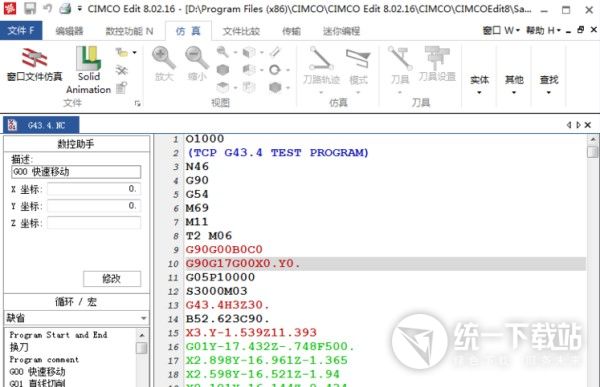Viewport: 600px width, 387px height.
Task: Click the zoom in (放大) magnifier
Action: click(164, 64)
